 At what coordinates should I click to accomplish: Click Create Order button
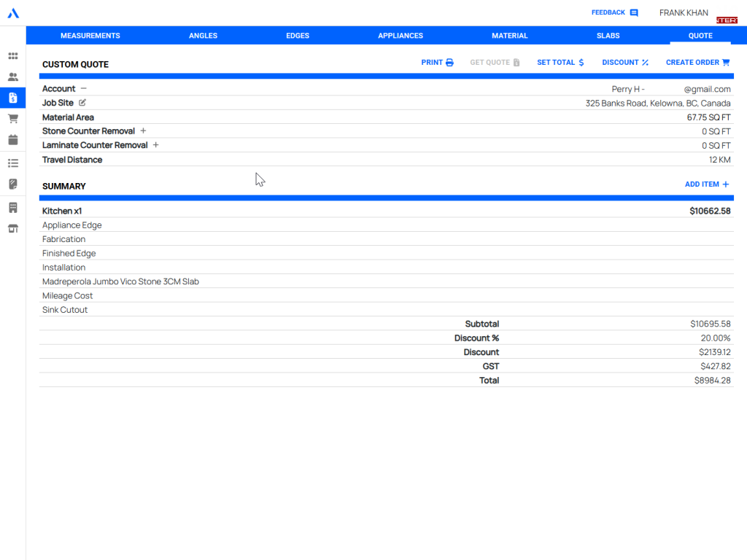(698, 63)
